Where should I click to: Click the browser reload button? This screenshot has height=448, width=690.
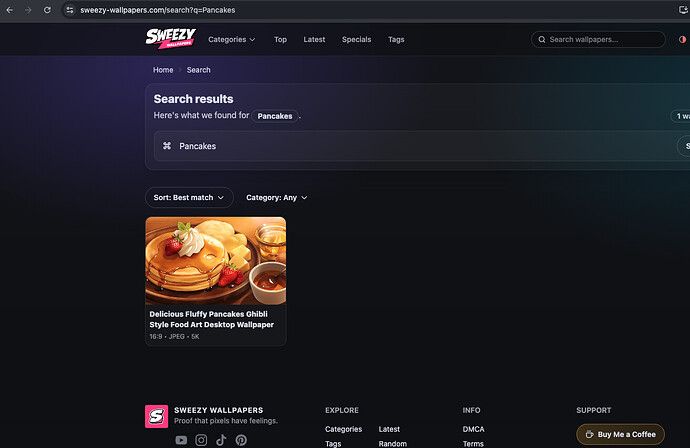[48, 9]
